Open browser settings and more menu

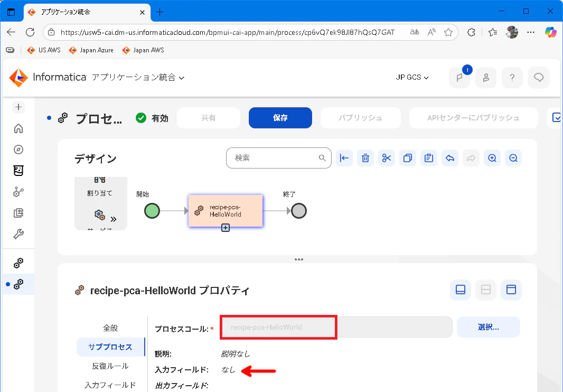click(x=531, y=32)
